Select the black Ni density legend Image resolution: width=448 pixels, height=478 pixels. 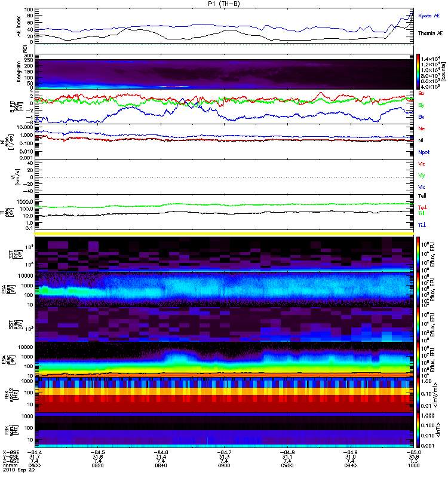[x=421, y=140]
